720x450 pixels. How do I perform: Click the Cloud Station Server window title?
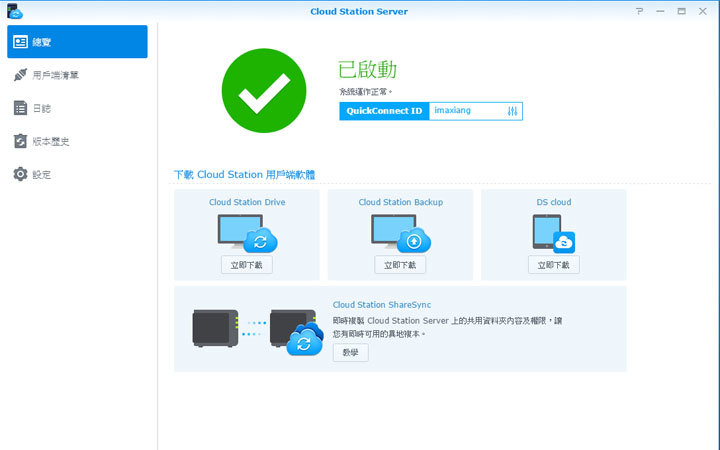[x=359, y=11]
